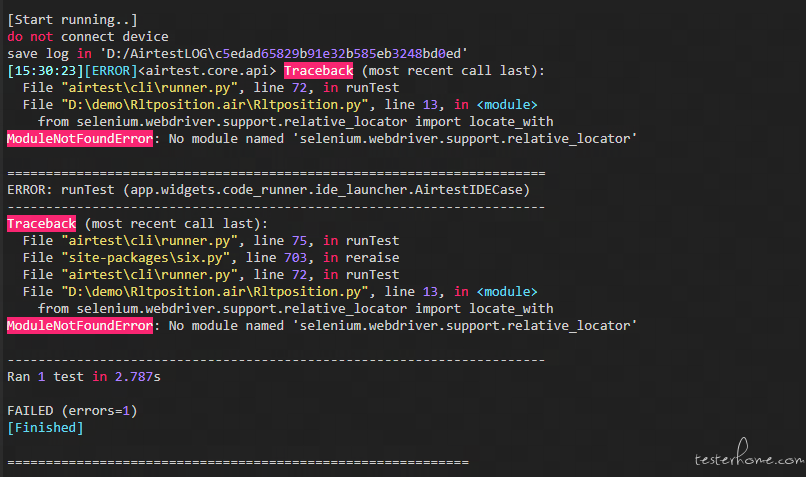Screen dimensions: 806x477
Task: Click the second 'Rltposition.py line 13' line
Action: click(280, 291)
